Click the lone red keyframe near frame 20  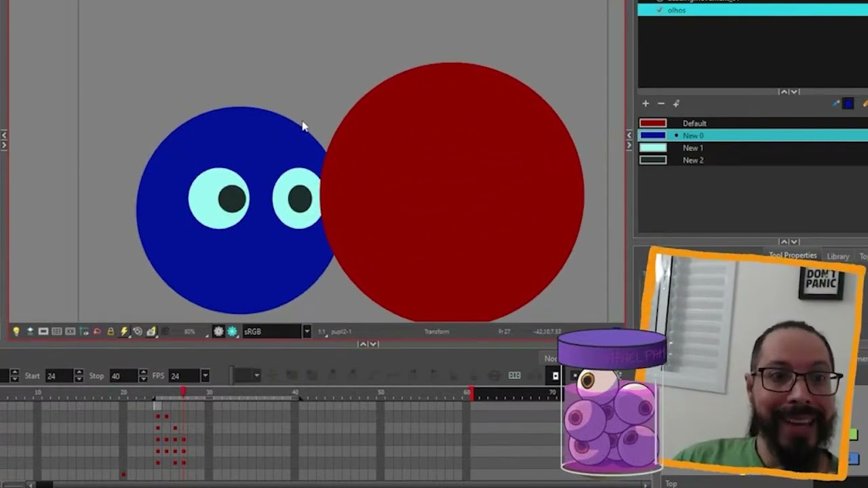123,474
